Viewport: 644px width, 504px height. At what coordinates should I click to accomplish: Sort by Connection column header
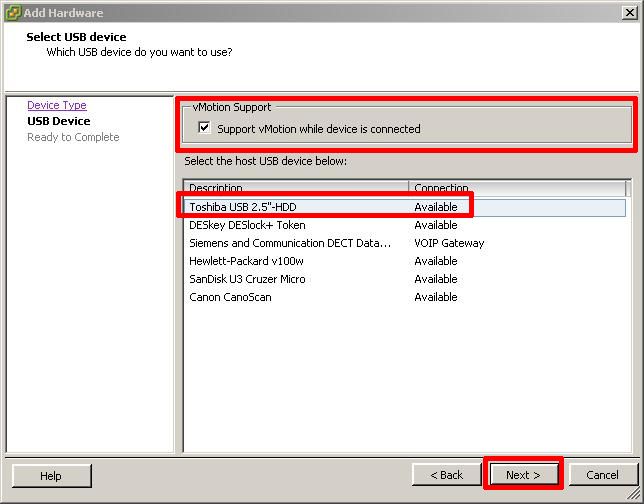pyautogui.click(x=518, y=187)
